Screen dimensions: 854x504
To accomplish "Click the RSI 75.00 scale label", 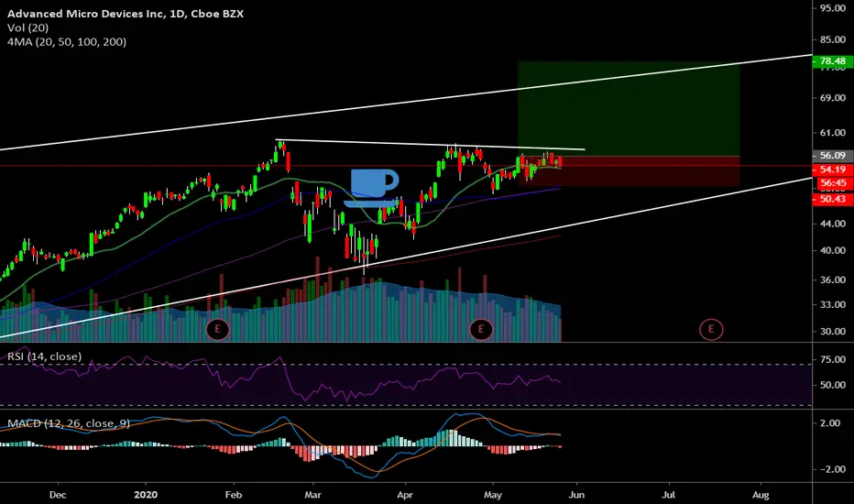I will coord(833,359).
